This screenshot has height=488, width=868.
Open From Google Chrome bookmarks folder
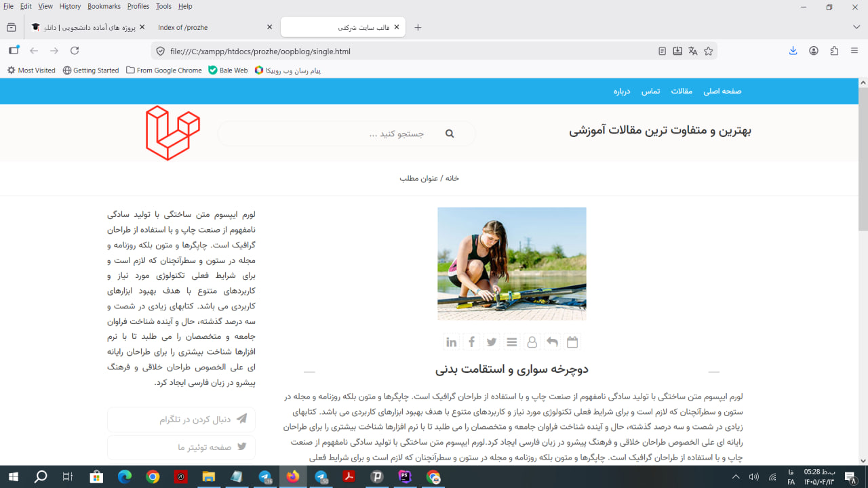[164, 70]
